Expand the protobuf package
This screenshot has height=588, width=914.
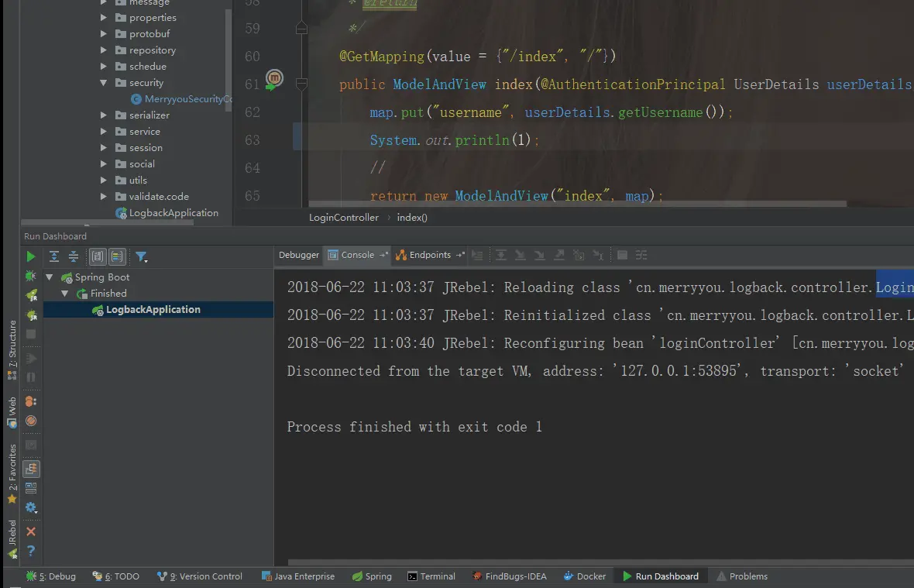pos(103,34)
